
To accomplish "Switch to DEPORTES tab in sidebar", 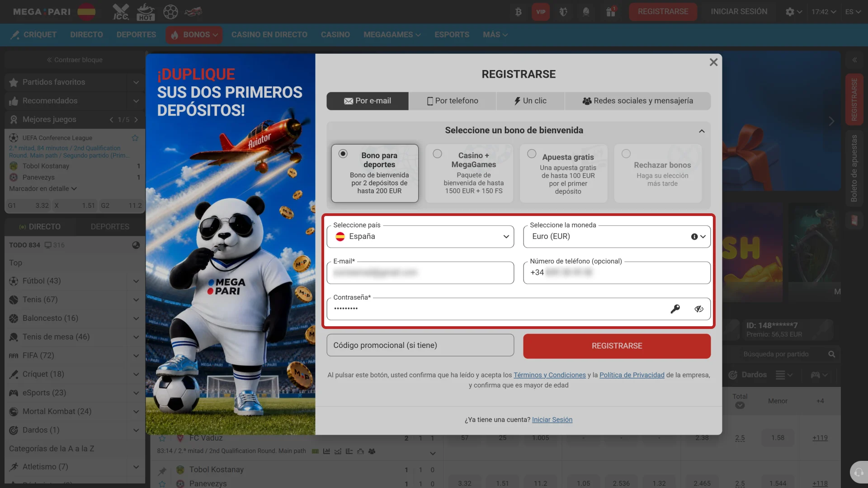I will [x=110, y=227].
